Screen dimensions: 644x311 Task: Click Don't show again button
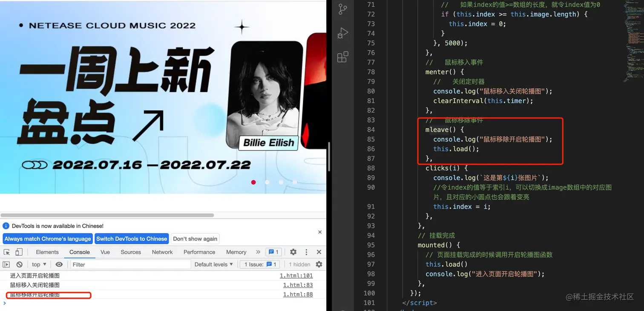(195, 239)
